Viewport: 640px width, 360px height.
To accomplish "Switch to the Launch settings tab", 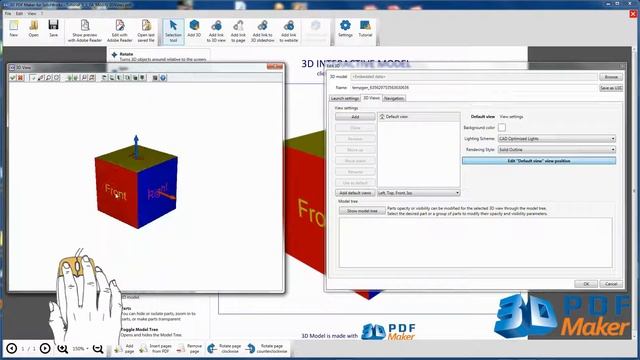I will pos(345,98).
